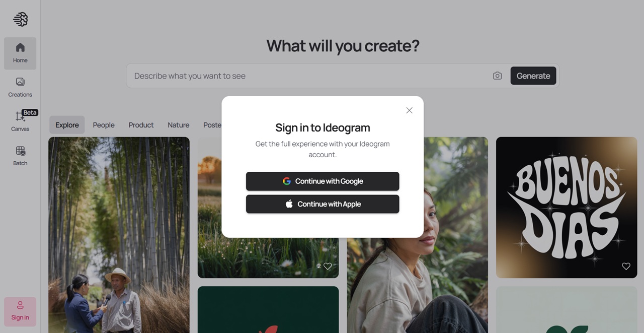Continue with Apple sign-in
Screen dimensions: 644x333
323,204
